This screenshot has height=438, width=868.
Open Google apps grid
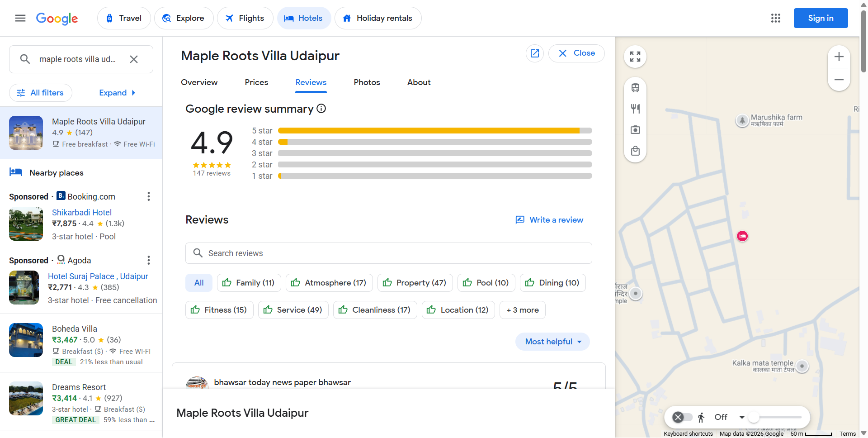[776, 18]
